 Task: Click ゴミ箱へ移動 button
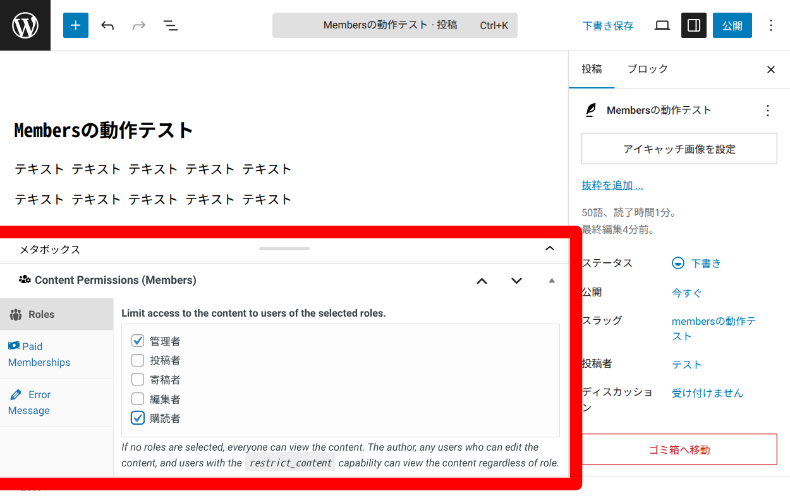pyautogui.click(x=679, y=449)
